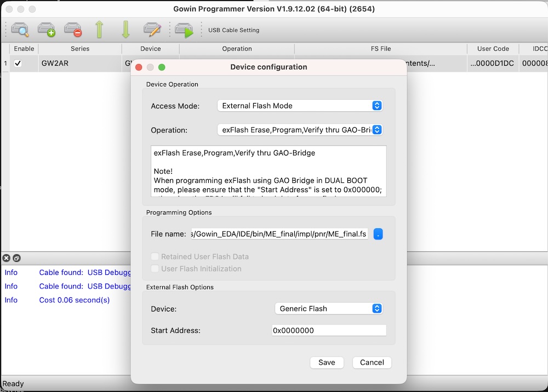Move device up with the up arrow icon
This screenshot has width=548, height=392.
click(x=99, y=30)
